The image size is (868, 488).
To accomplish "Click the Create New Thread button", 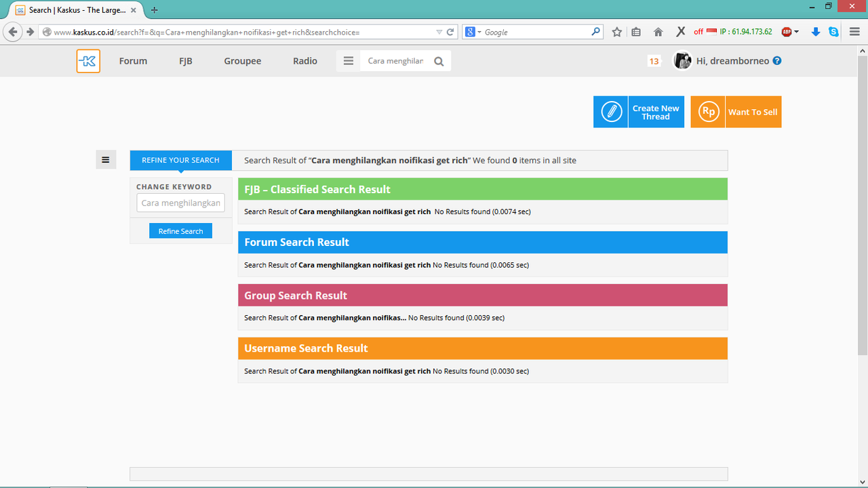I will point(639,112).
